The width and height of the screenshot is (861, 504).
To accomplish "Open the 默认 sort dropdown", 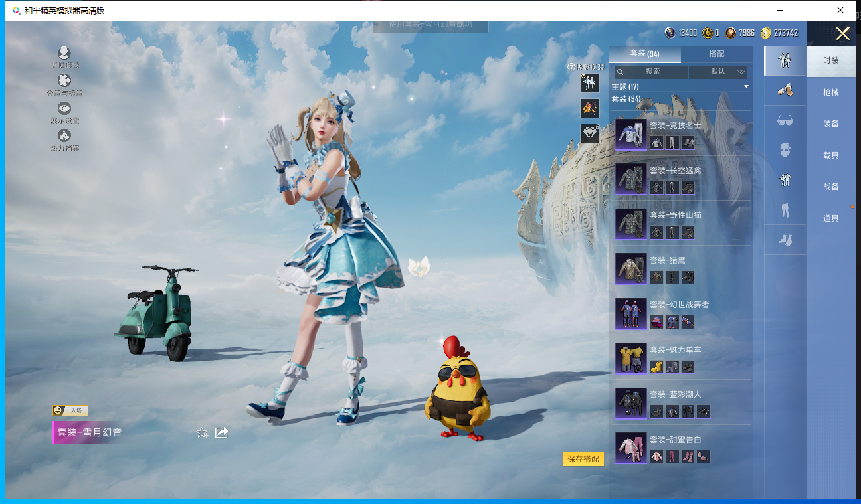I will tap(718, 72).
